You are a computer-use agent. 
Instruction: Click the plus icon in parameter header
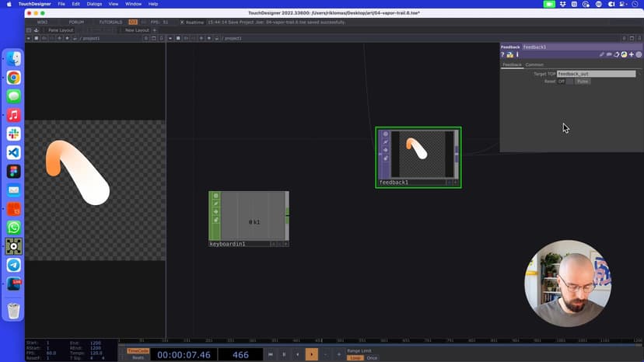point(632,55)
